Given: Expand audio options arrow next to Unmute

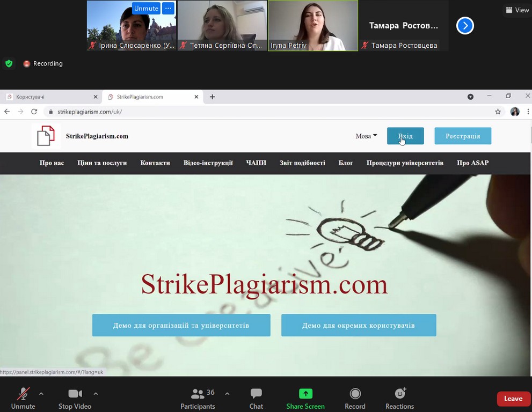Looking at the screenshot, I should [41, 393].
